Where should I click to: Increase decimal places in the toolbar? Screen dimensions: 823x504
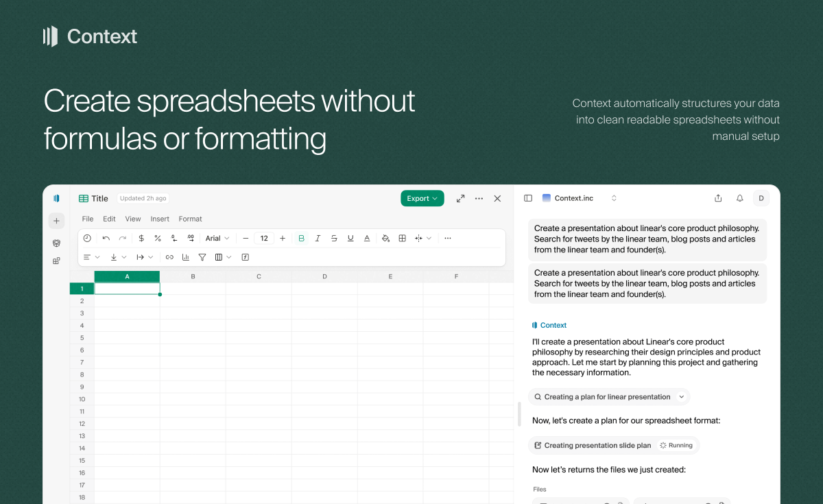pos(191,238)
